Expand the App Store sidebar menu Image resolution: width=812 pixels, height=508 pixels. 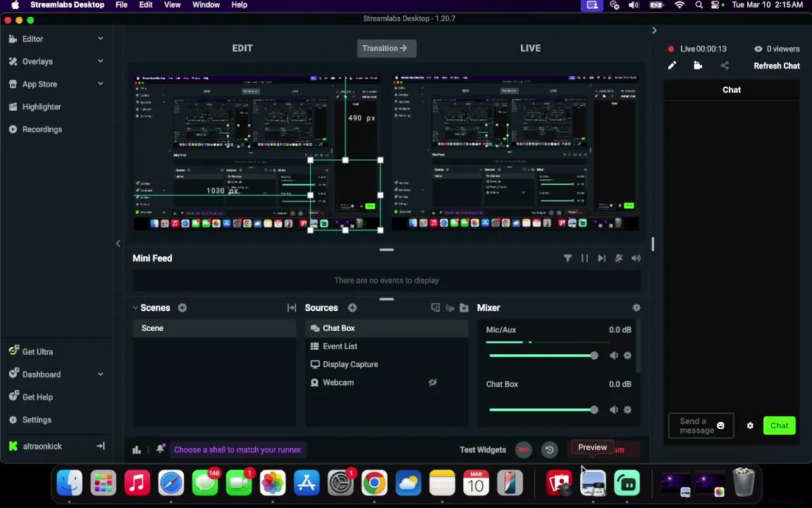coord(101,84)
